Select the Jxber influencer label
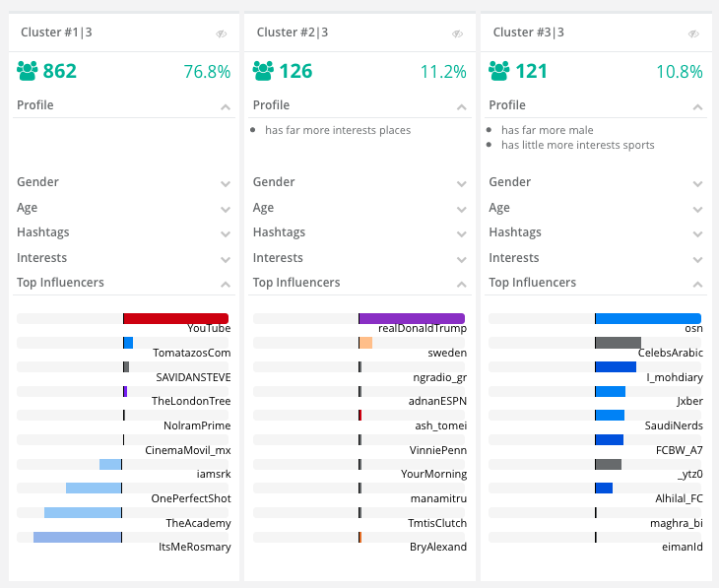The image size is (719, 588). pos(690,401)
